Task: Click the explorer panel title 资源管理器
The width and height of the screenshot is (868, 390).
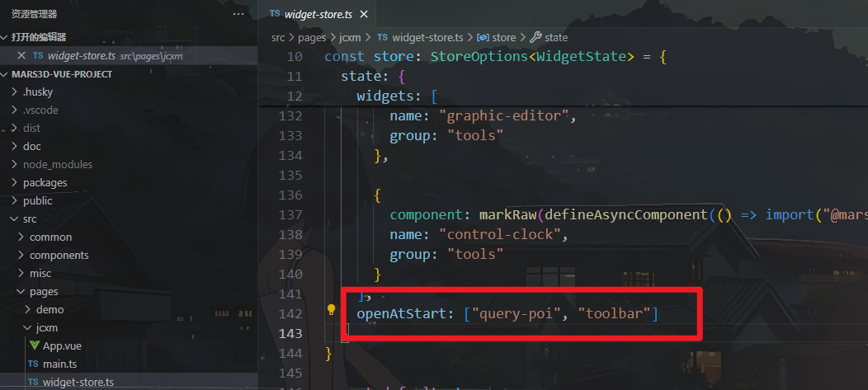Action: tap(35, 14)
